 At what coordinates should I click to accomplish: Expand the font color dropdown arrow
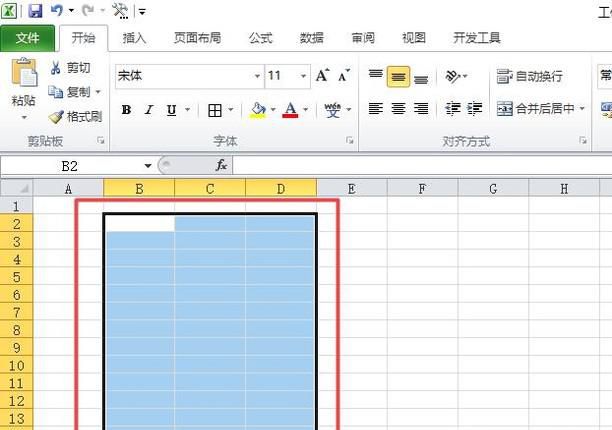[306, 110]
